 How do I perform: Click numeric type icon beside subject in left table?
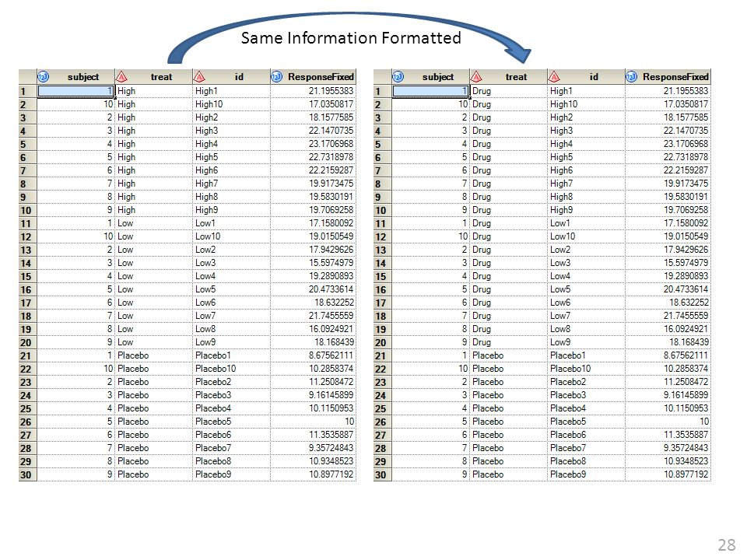coord(44,77)
